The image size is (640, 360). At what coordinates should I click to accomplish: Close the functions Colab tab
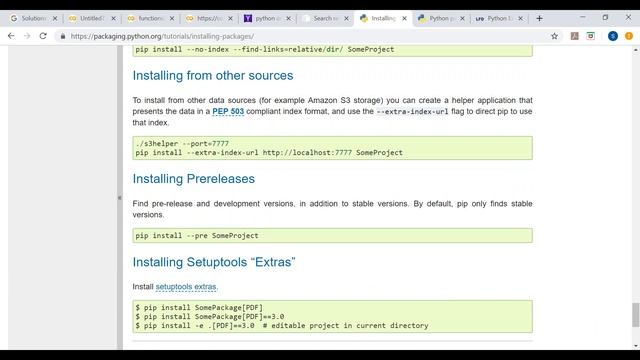click(x=172, y=18)
